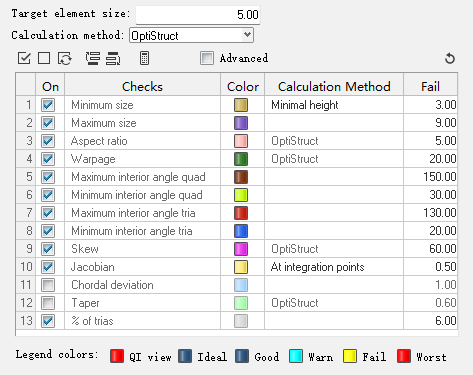
Task: Select fail value 150.00 cell
Action: pos(430,177)
